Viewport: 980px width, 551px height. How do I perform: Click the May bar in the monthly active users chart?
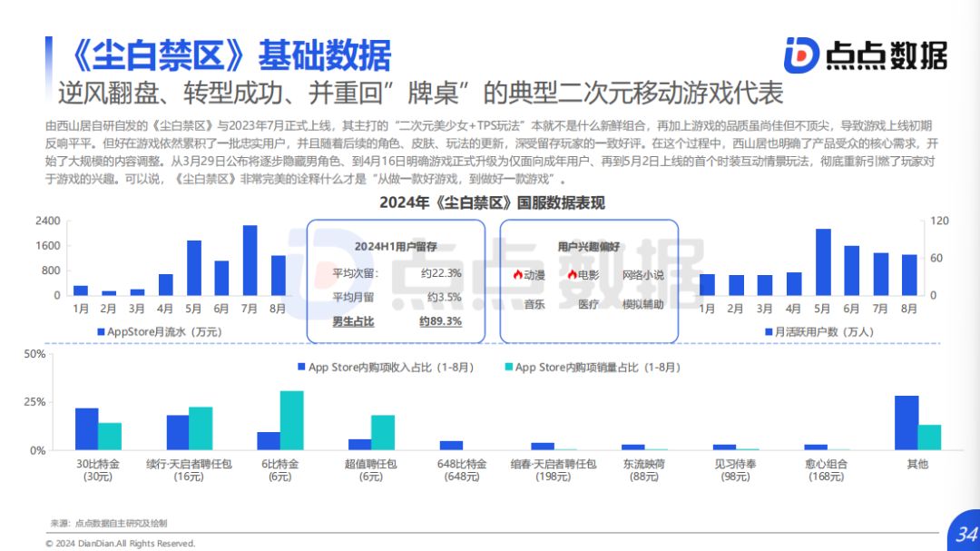coord(823,262)
